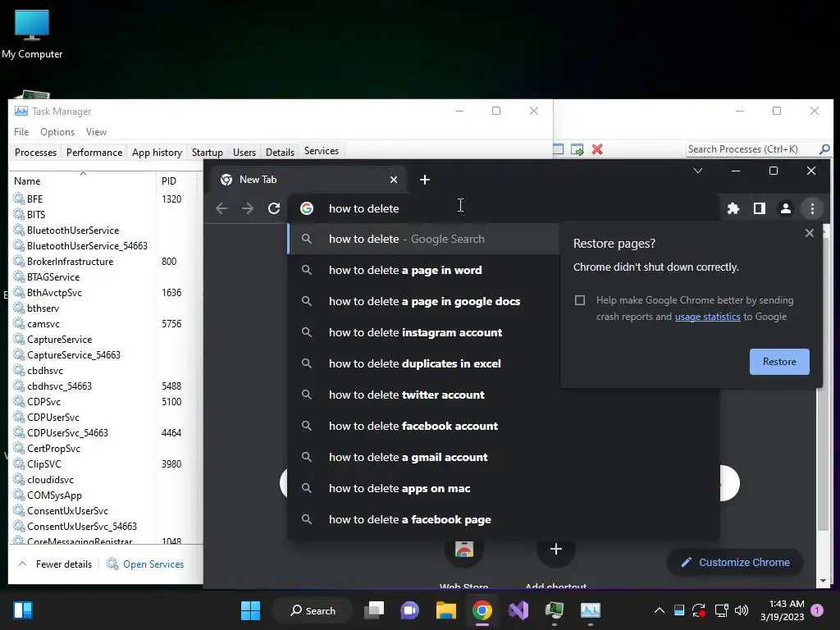Image resolution: width=840 pixels, height=630 pixels.
Task: Open Windows Start button
Action: pos(250,610)
